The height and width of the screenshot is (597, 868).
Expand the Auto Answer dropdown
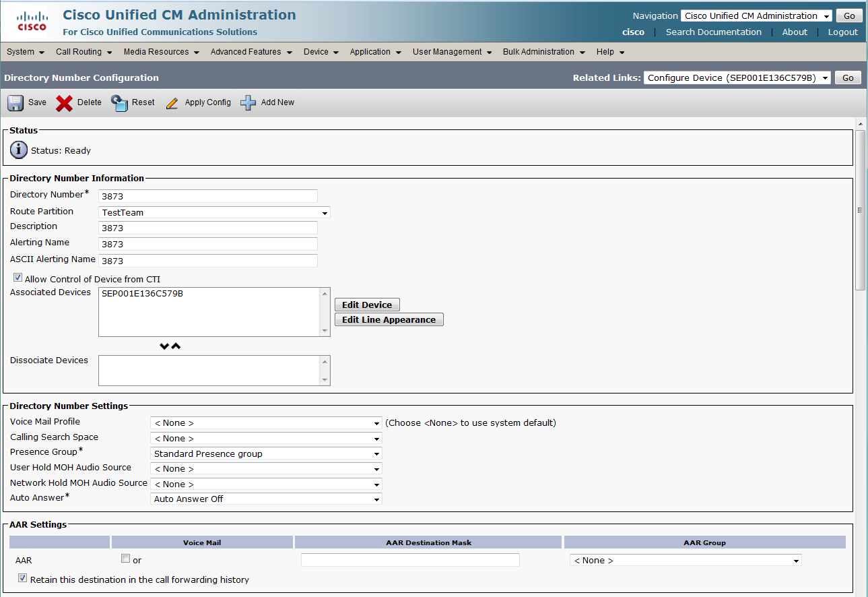[266, 499]
